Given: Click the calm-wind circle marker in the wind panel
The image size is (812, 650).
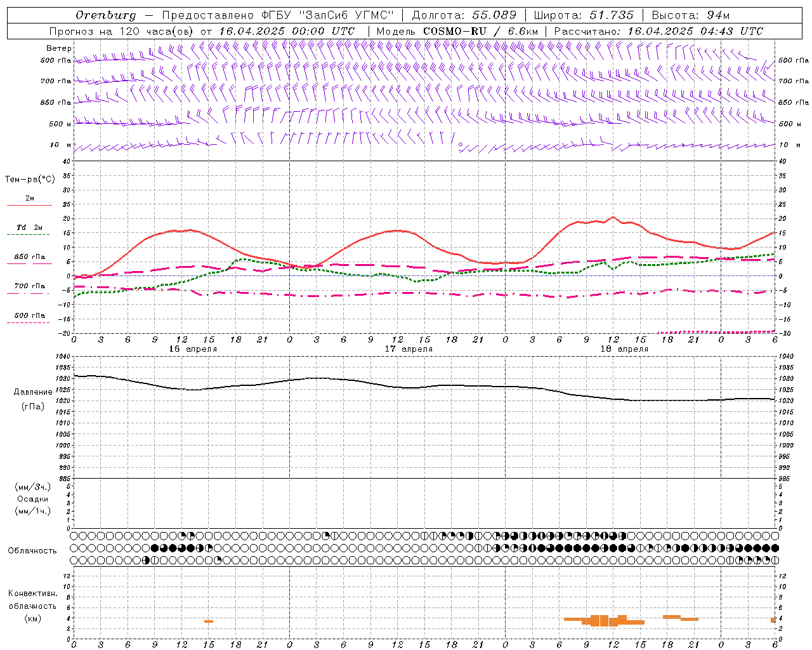Looking at the screenshot, I should pos(461,144).
